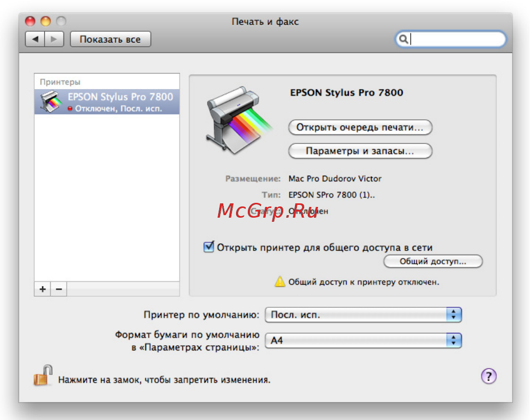Click Открыть очередь печати button

coord(361,128)
